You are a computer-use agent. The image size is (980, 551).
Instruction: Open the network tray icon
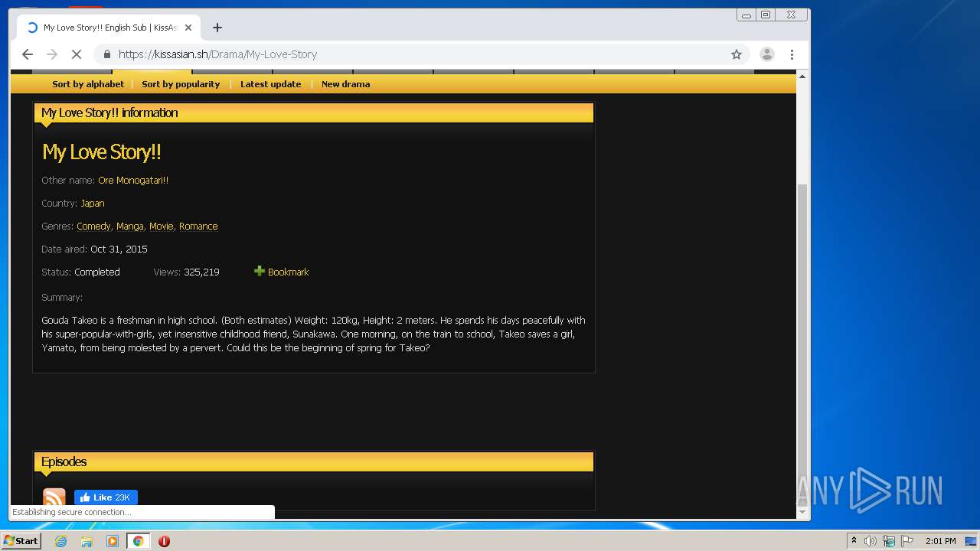[x=889, y=541]
